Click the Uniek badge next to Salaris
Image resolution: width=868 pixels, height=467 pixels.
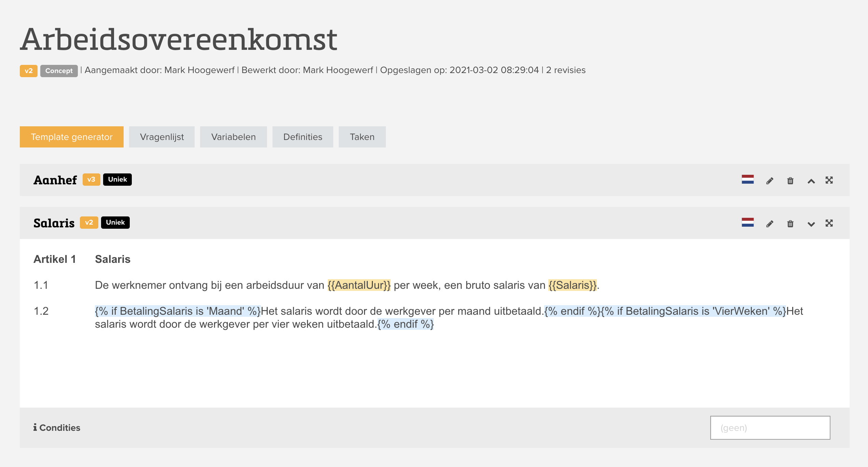pos(115,223)
